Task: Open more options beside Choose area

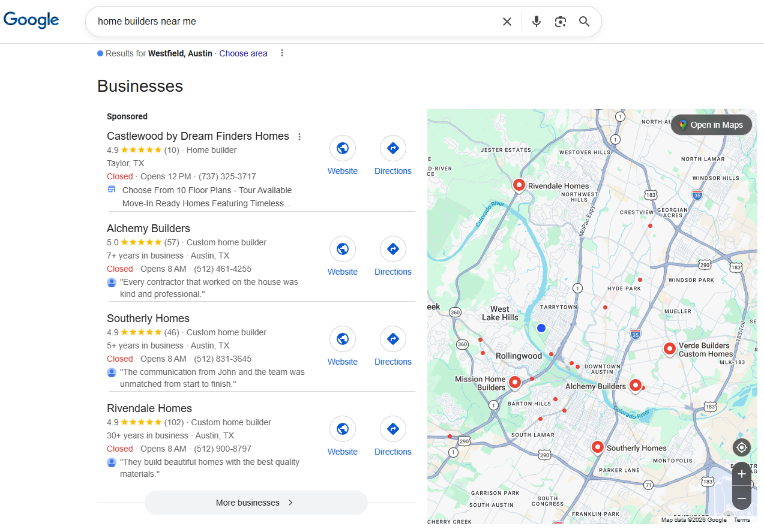Action: point(282,53)
